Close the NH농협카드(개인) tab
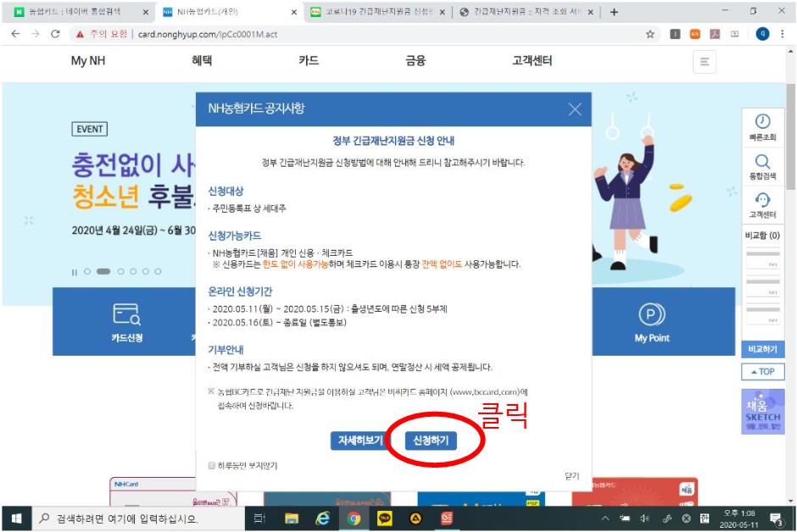The width and height of the screenshot is (797, 532). tap(294, 12)
